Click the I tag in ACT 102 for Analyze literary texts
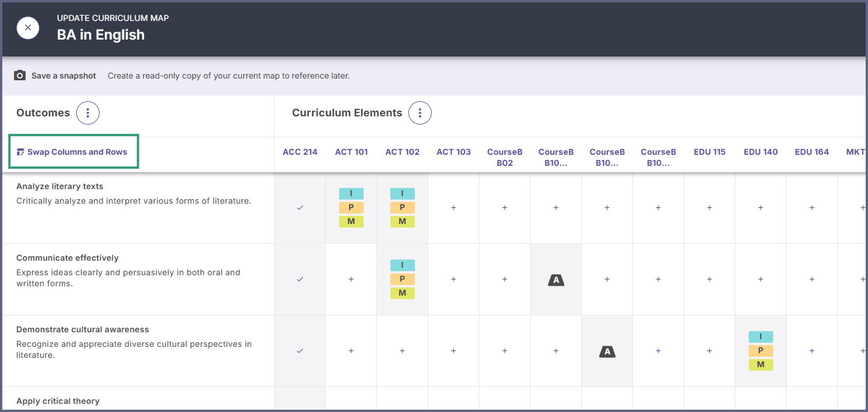The height and width of the screenshot is (412, 868). [x=403, y=194]
